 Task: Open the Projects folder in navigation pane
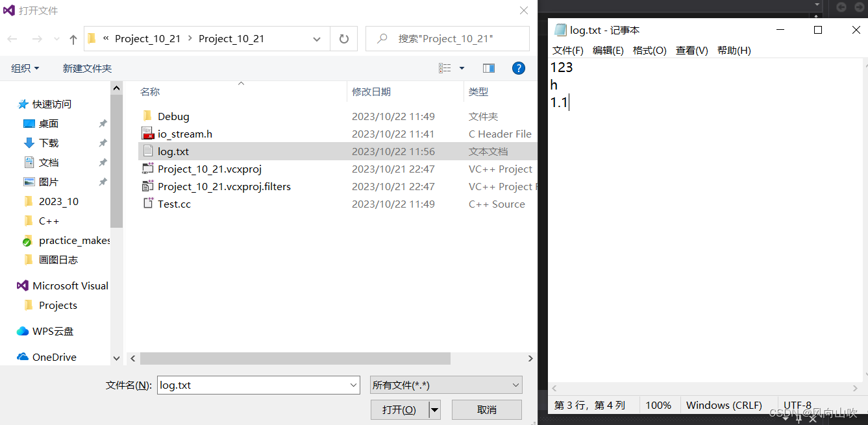(x=58, y=305)
